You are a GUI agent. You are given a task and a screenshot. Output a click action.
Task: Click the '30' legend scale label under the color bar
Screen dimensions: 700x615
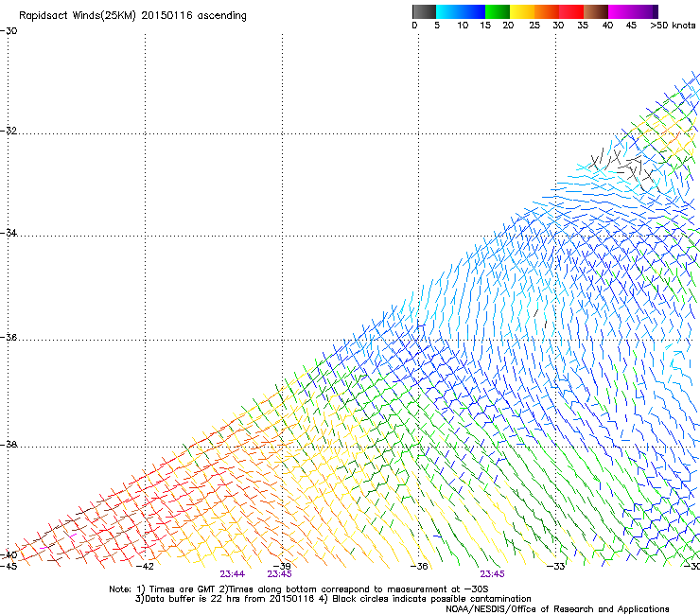(558, 26)
